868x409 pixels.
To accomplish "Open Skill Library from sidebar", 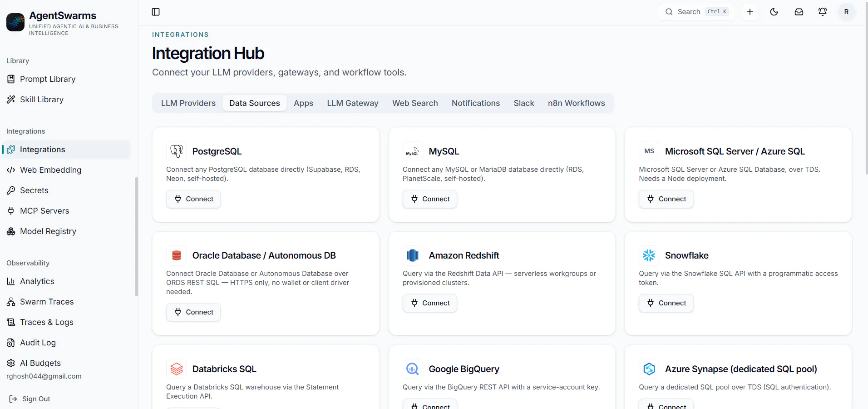I will click(x=66, y=100).
